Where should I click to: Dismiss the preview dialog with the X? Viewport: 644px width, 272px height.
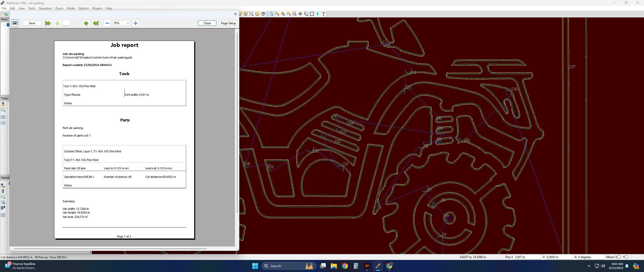coord(235,14)
